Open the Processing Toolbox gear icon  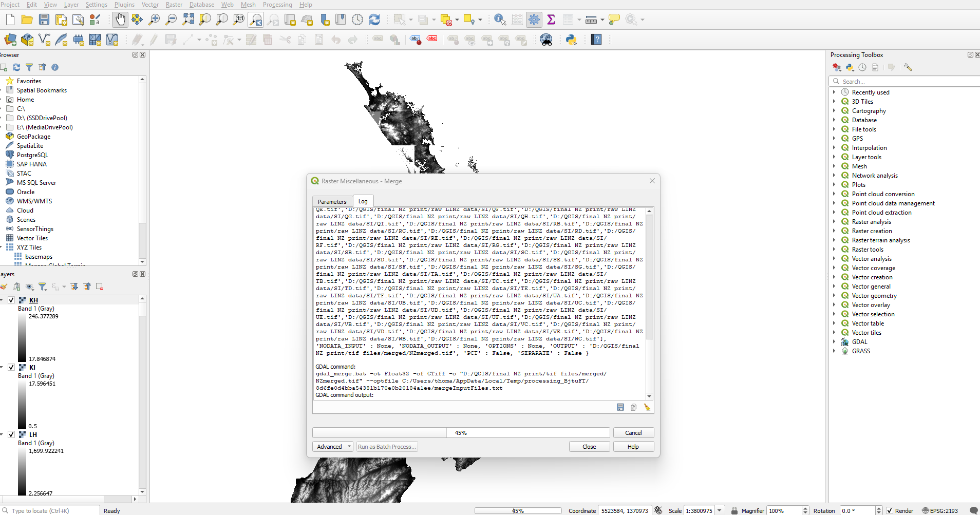[x=534, y=20]
